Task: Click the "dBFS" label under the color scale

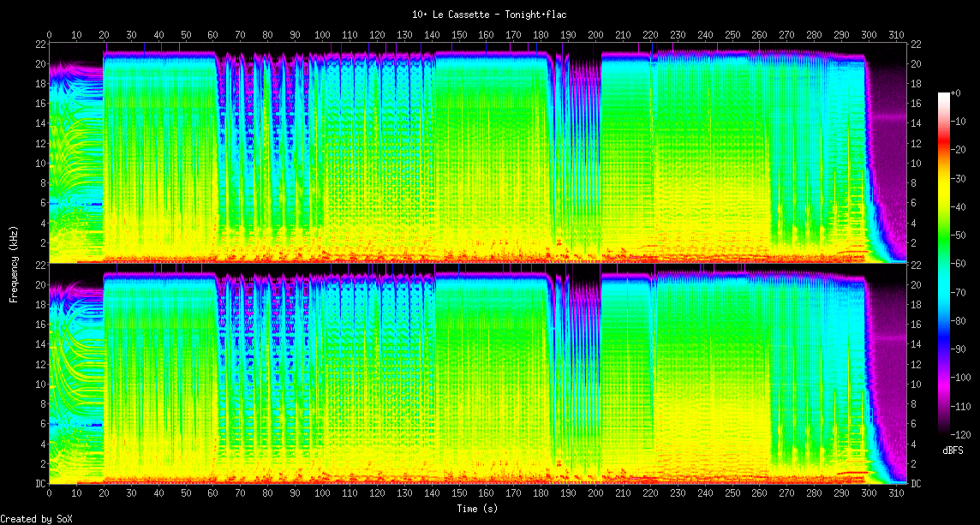Action: coord(953,450)
